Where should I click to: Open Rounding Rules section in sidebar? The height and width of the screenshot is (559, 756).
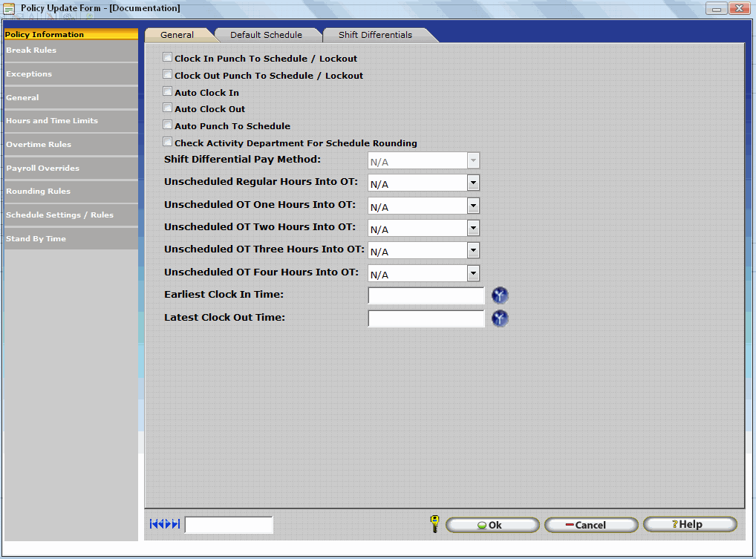pyautogui.click(x=39, y=192)
